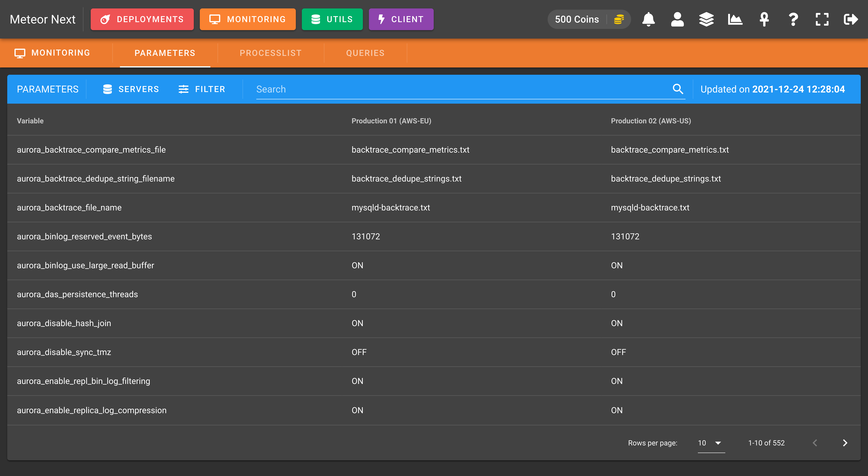The height and width of the screenshot is (476, 868).
Task: Click the Production 02 (AWS-US) column header
Action: point(651,121)
